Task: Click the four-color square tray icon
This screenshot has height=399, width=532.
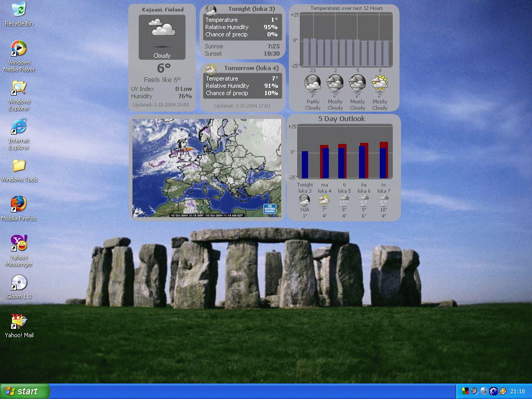Action: tap(465, 391)
